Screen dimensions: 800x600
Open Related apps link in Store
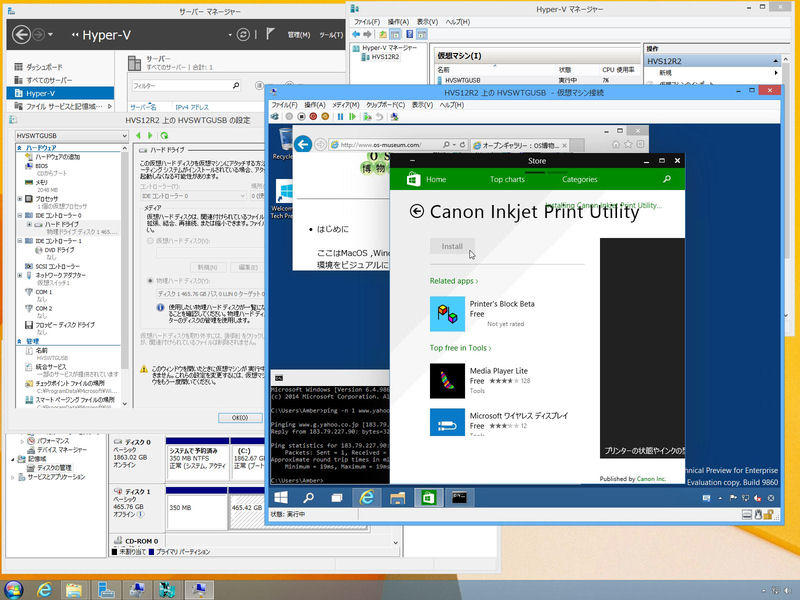click(x=454, y=281)
